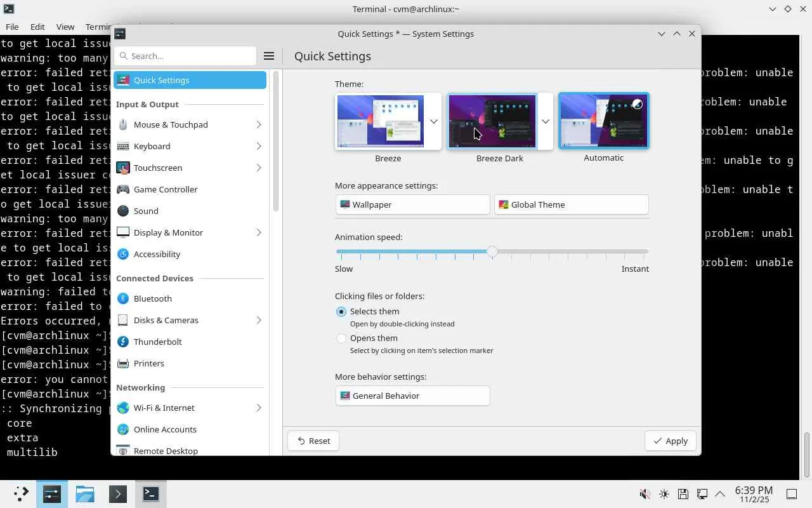The width and height of the screenshot is (812, 508).
Task: Click the Global Theme button
Action: click(571, 204)
